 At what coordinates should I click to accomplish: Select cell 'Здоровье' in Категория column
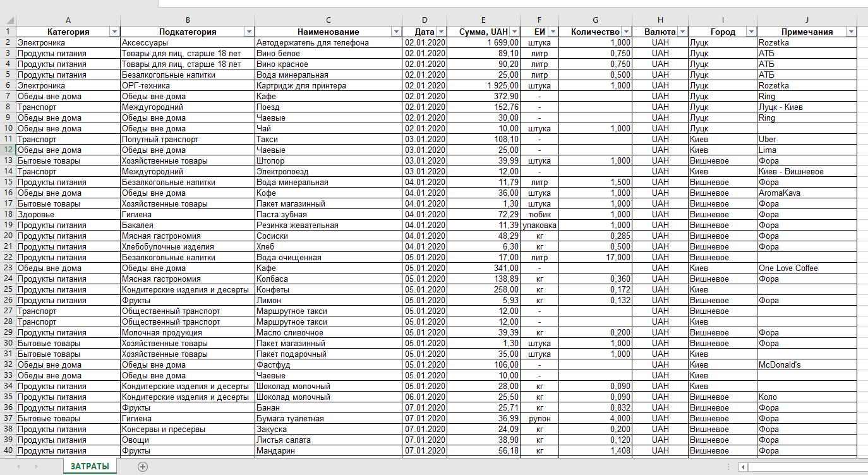tap(68, 214)
